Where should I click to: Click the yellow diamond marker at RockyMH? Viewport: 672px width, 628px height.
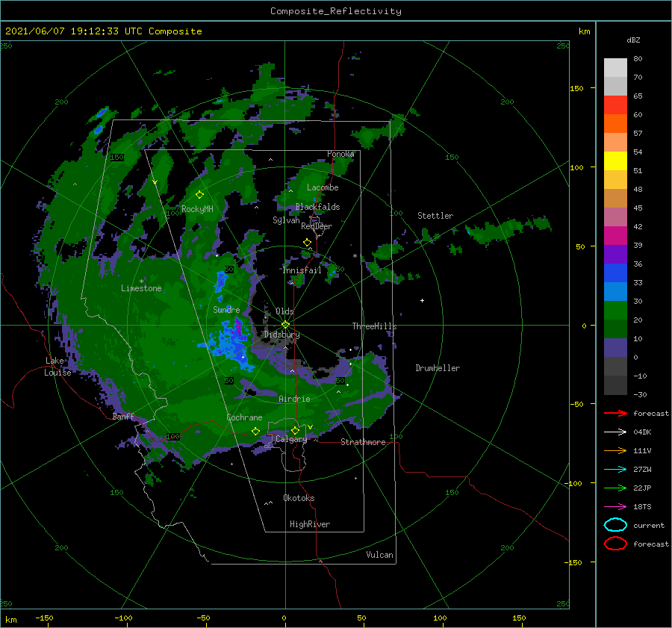pyautogui.click(x=199, y=195)
